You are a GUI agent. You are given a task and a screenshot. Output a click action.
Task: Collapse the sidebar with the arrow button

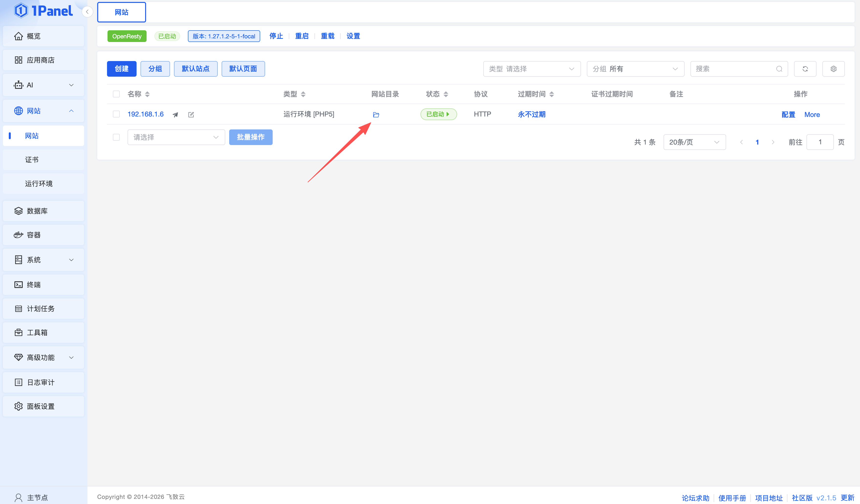pyautogui.click(x=87, y=12)
